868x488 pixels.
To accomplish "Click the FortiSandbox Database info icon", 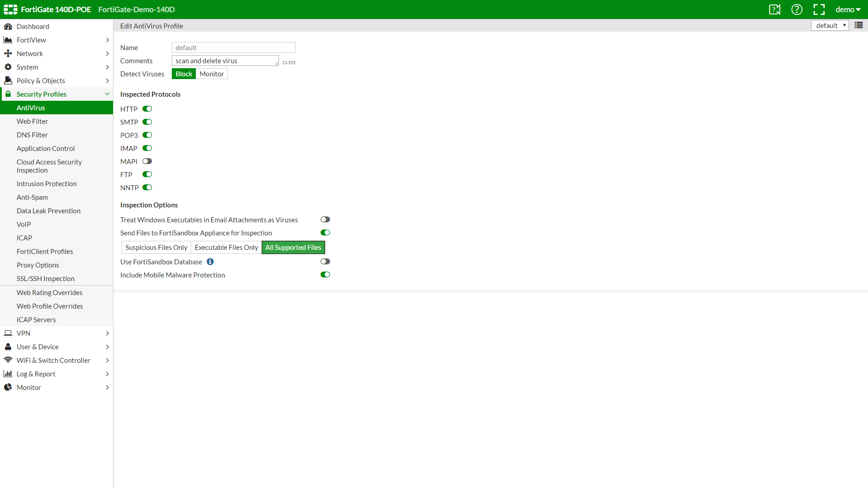I will click(210, 262).
